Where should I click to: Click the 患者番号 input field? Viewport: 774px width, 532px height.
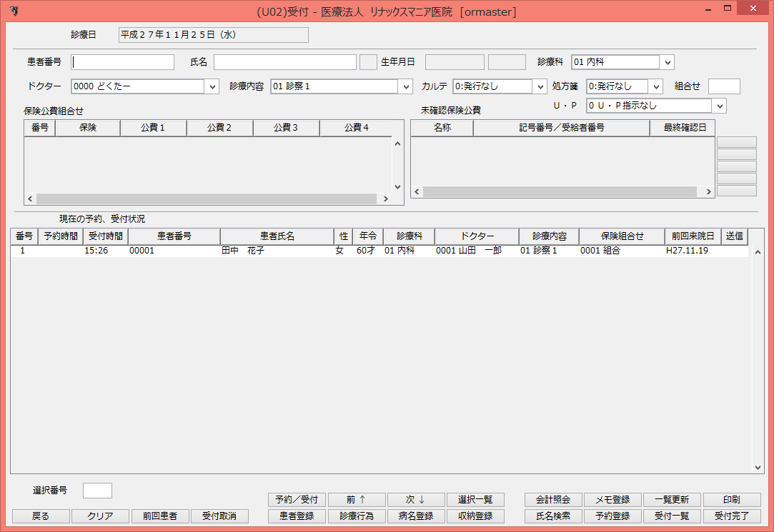(x=121, y=61)
